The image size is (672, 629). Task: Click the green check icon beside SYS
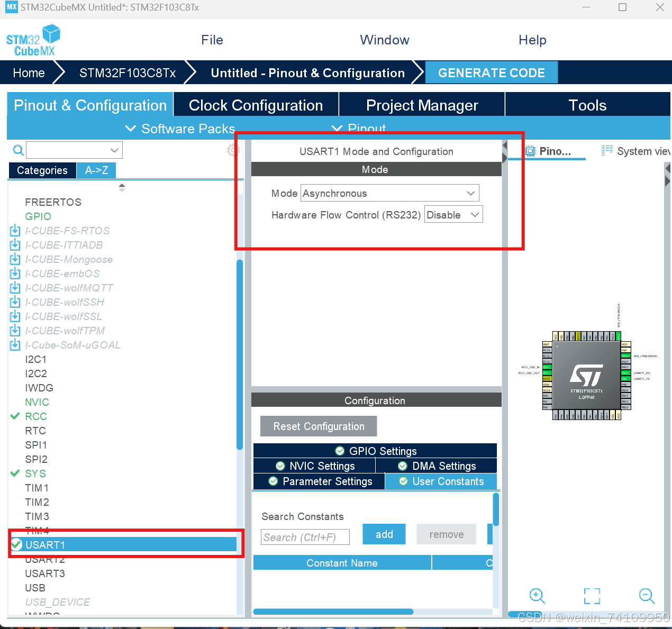pyautogui.click(x=15, y=473)
